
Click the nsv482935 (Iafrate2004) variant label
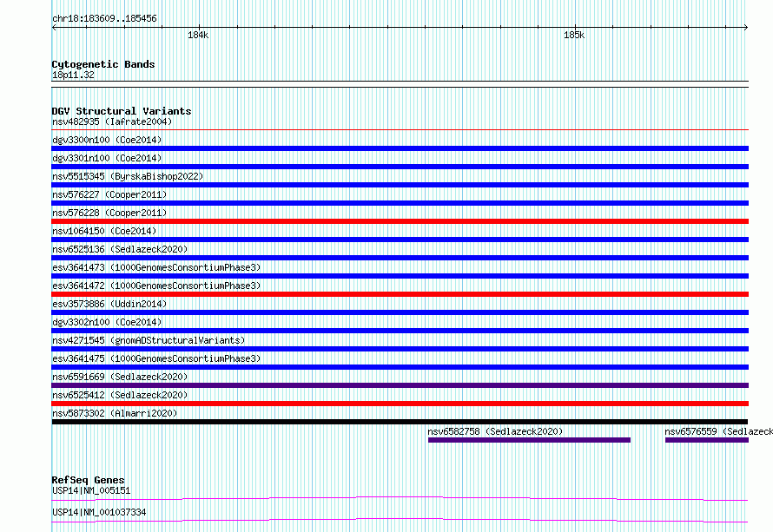[112, 122]
